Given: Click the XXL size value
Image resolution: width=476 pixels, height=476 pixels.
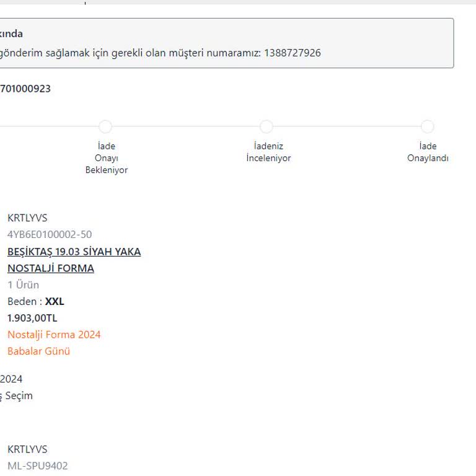Looking at the screenshot, I should (x=55, y=302).
